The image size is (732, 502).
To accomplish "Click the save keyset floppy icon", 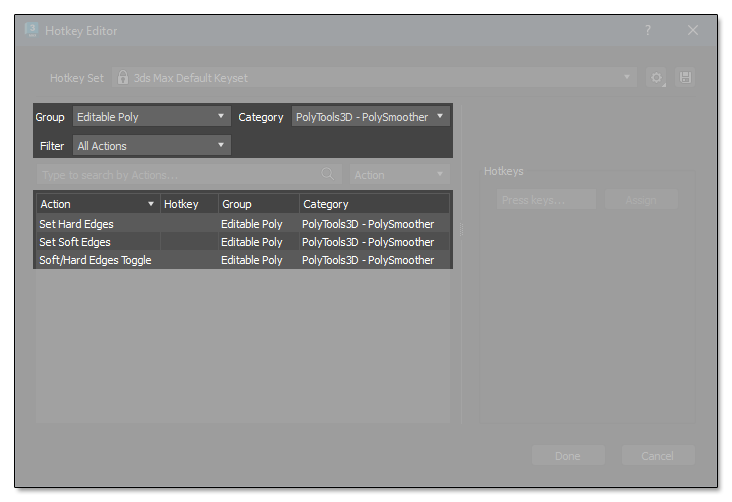I will [685, 78].
